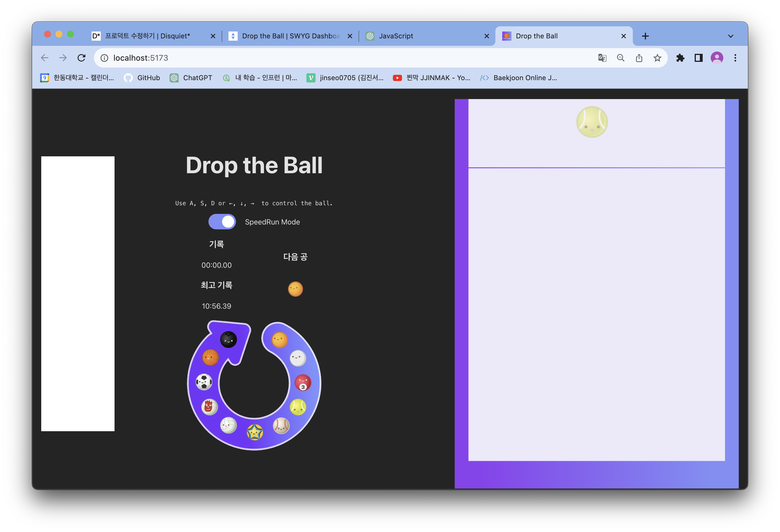Open the Baekjoon Online Judge bookmark
Screen dimensions: 780x532
[518, 78]
